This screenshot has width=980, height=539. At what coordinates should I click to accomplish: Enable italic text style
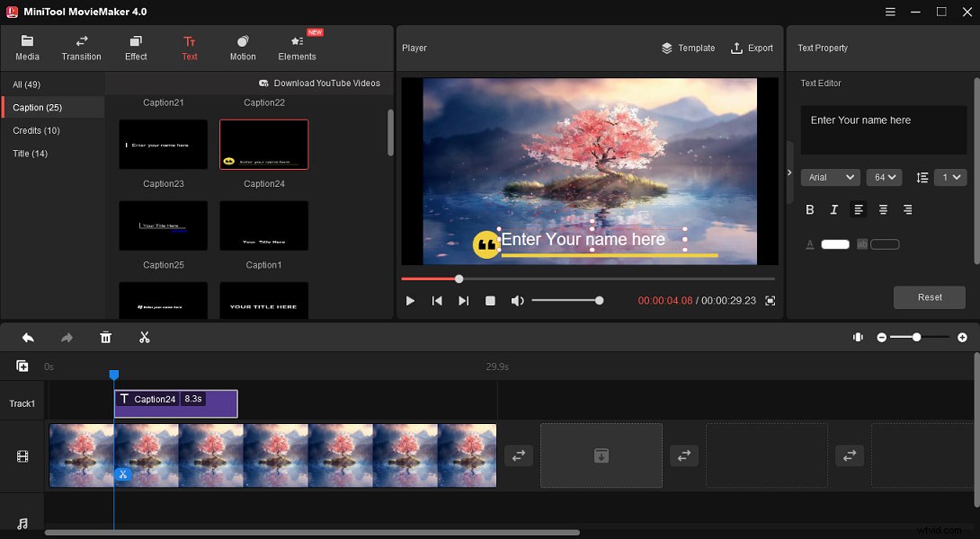(x=833, y=209)
